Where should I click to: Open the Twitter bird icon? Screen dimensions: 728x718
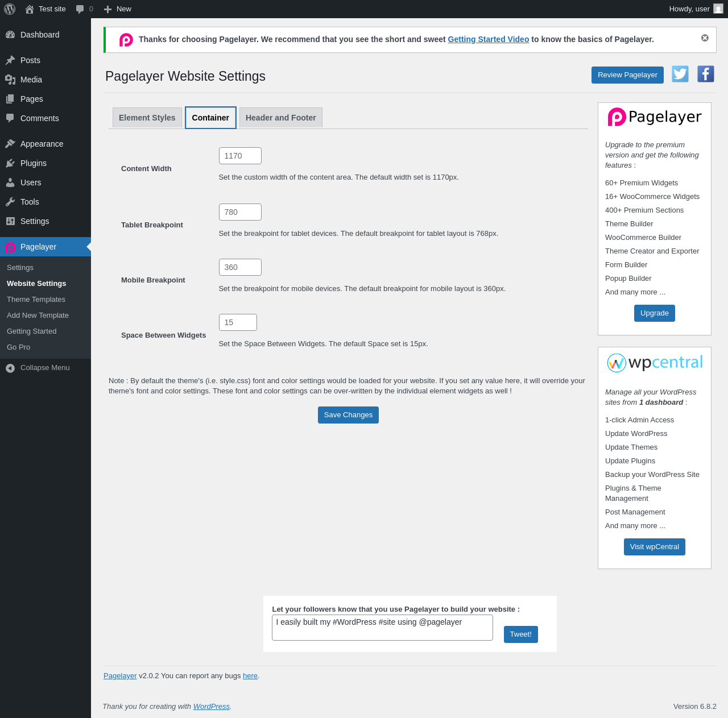tap(680, 74)
